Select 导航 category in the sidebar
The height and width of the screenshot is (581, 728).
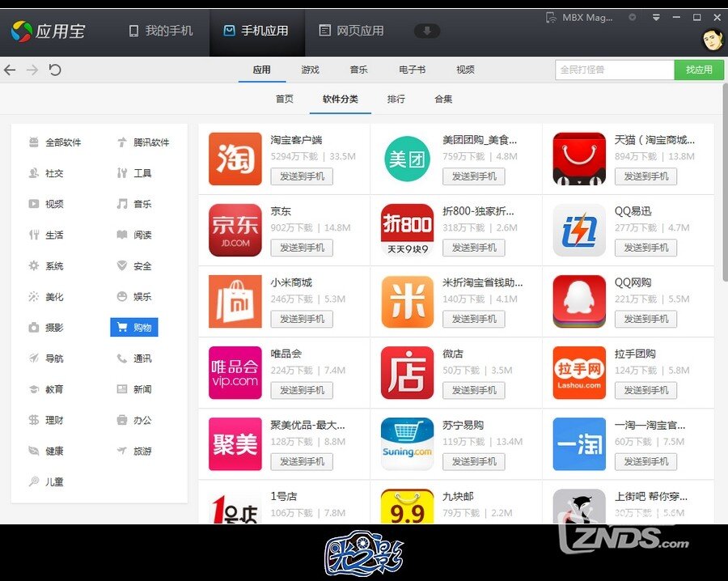pos(46,358)
